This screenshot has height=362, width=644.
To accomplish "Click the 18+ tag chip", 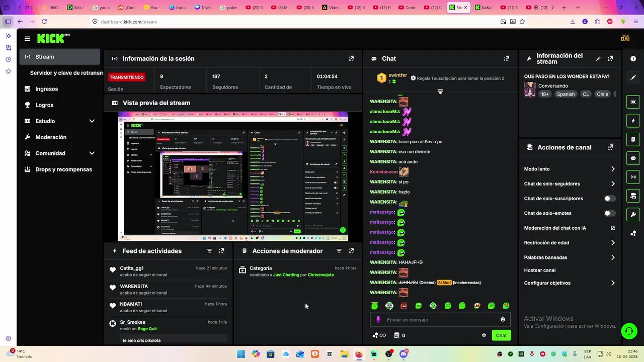I will click(545, 94).
